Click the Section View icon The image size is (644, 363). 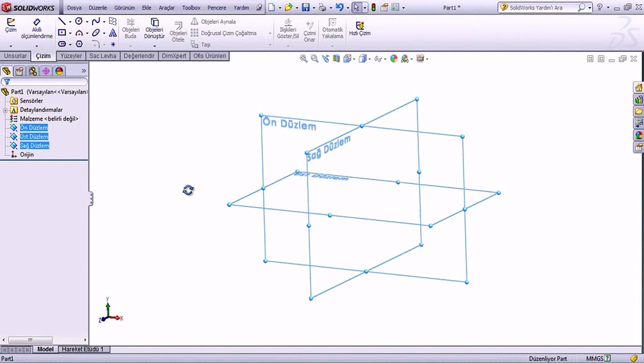click(x=336, y=58)
